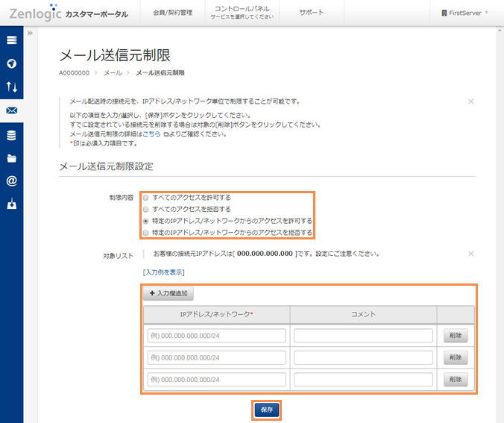The image size is (504, 423).
Task: Open 会員/契約管理 menu
Action: point(173,13)
